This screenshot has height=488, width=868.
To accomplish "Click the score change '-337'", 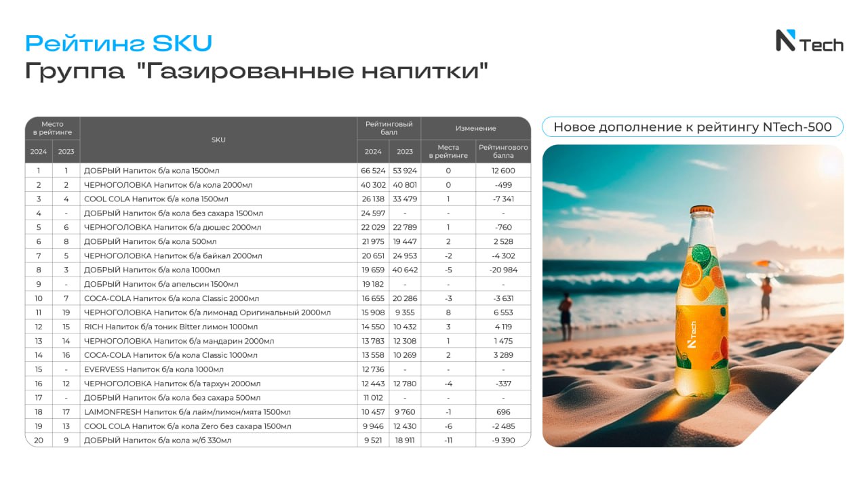I will coord(503,384).
